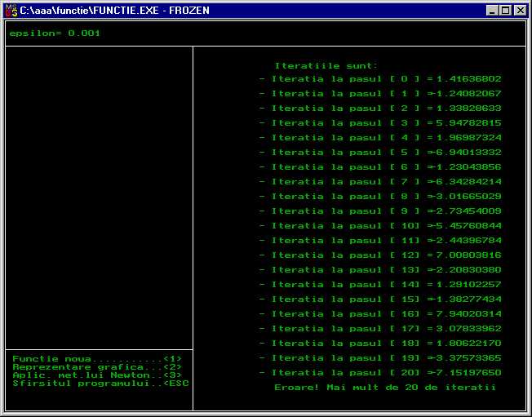This screenshot has width=532, height=417.
Task: Click the iteration row for pasul [ 10]
Action: click(380, 225)
